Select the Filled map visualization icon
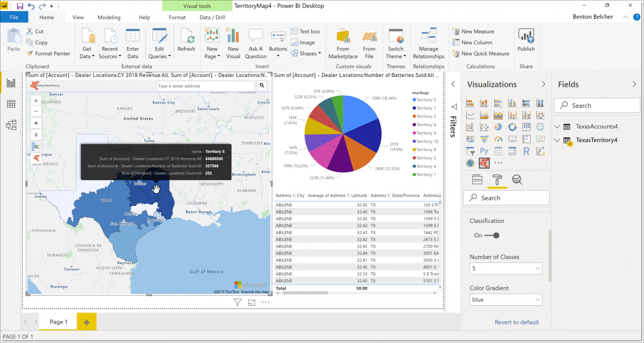The height and width of the screenshot is (343, 644). (470, 139)
